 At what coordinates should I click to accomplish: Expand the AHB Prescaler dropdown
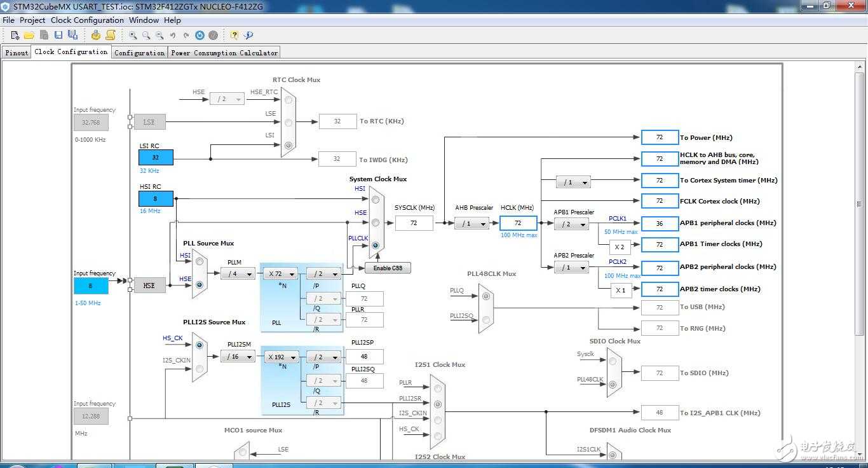click(471, 223)
